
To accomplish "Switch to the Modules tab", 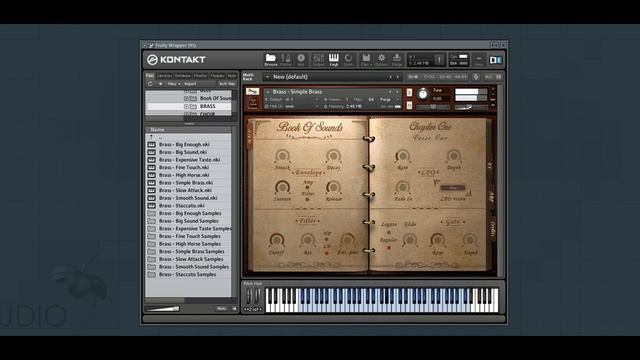I will coord(218,76).
